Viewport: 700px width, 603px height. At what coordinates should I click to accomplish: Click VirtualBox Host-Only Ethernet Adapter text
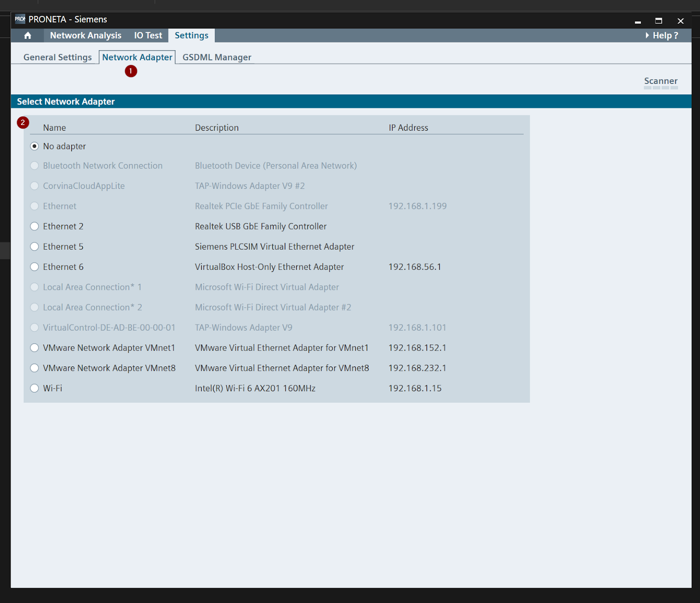pos(269,267)
